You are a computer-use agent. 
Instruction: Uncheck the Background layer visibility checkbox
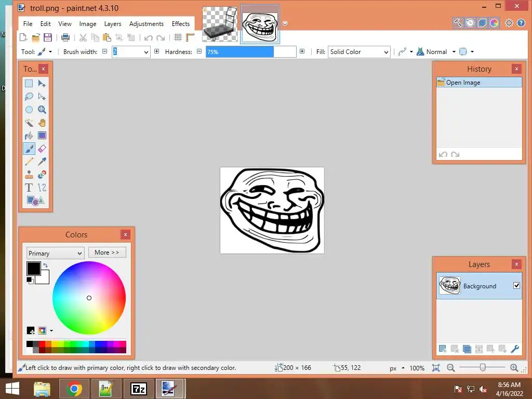click(x=516, y=286)
